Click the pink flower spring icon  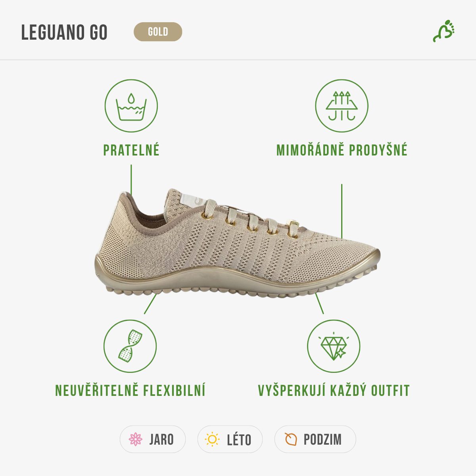click(x=136, y=439)
